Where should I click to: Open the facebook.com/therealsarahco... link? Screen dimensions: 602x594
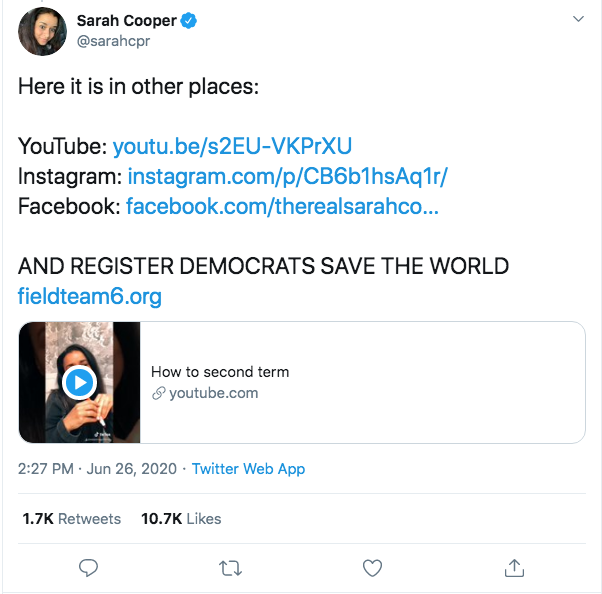pyautogui.click(x=282, y=206)
